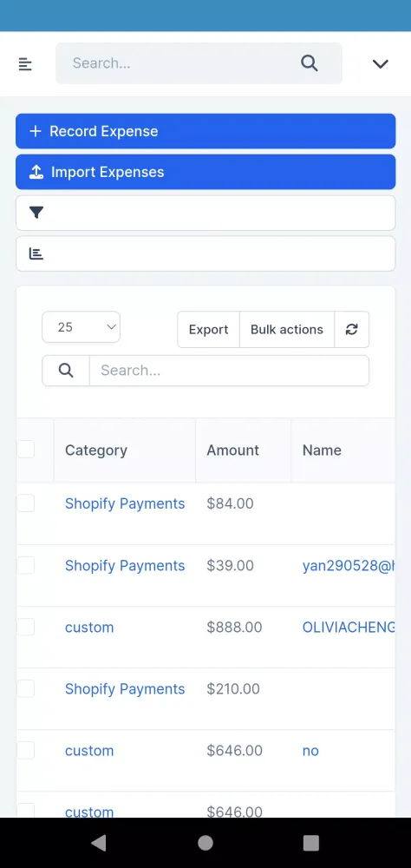Click the Import Expenses button

205,172
